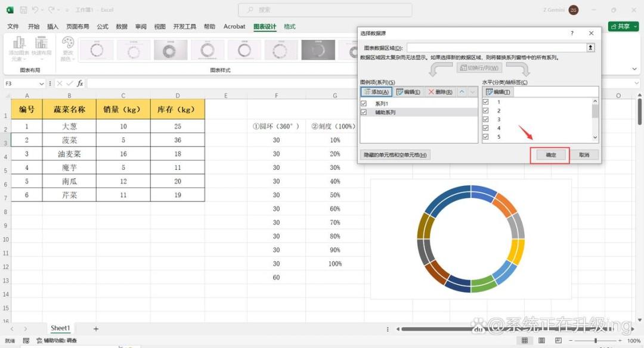Move series up with the up arrow
This screenshot has width=644, height=348.
[462, 92]
